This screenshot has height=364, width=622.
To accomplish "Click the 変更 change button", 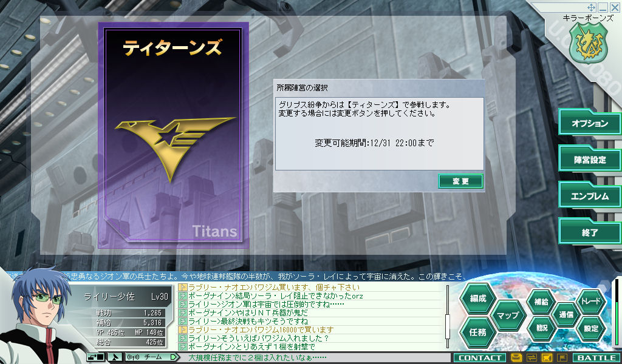I will (x=460, y=181).
